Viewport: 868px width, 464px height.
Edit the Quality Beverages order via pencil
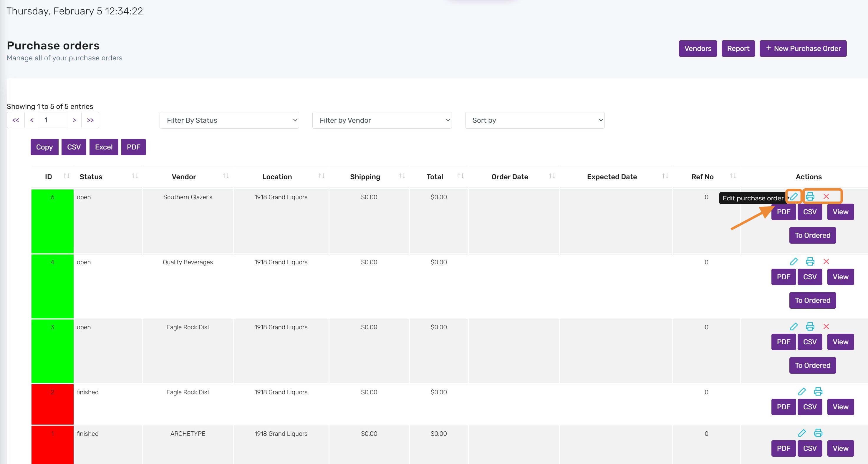[794, 261]
